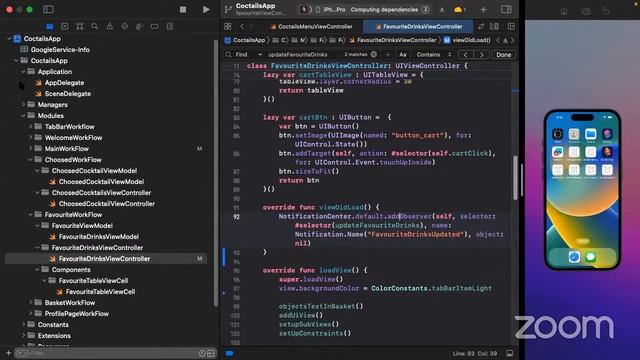Go forward in editor history
640x360 pixels.
pos(251,27)
